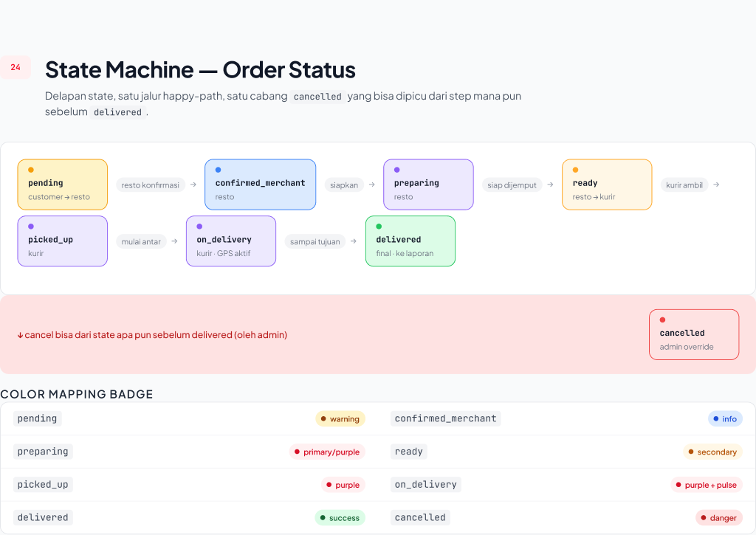Click the arrow after 'siap dijemput'
Image resolution: width=756 pixels, height=535 pixels.
[x=550, y=184]
